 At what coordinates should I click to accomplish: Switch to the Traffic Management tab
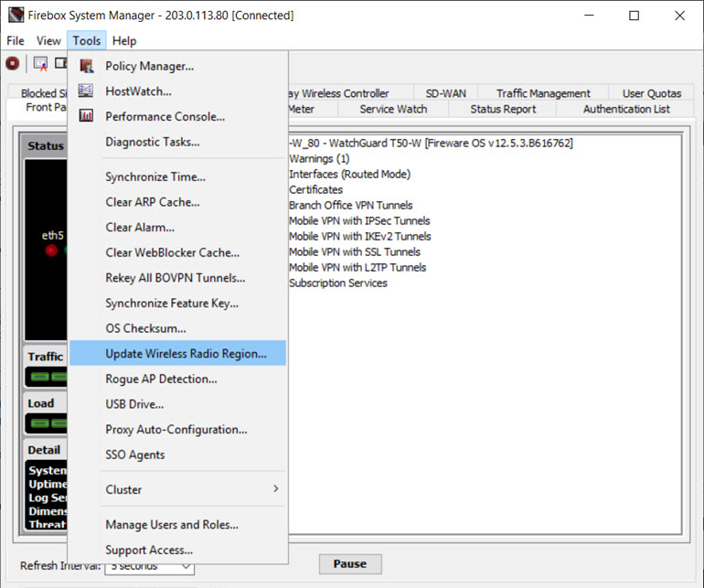543,93
